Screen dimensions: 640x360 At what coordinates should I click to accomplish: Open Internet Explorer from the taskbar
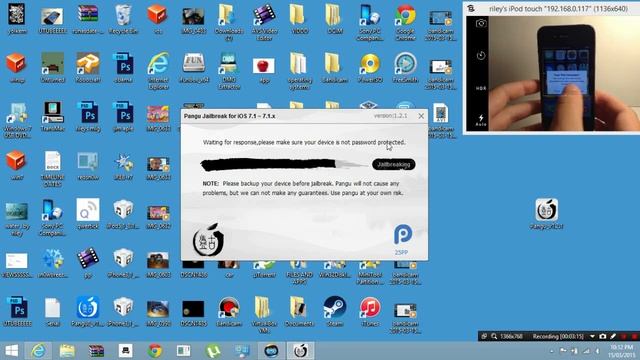click(x=39, y=351)
